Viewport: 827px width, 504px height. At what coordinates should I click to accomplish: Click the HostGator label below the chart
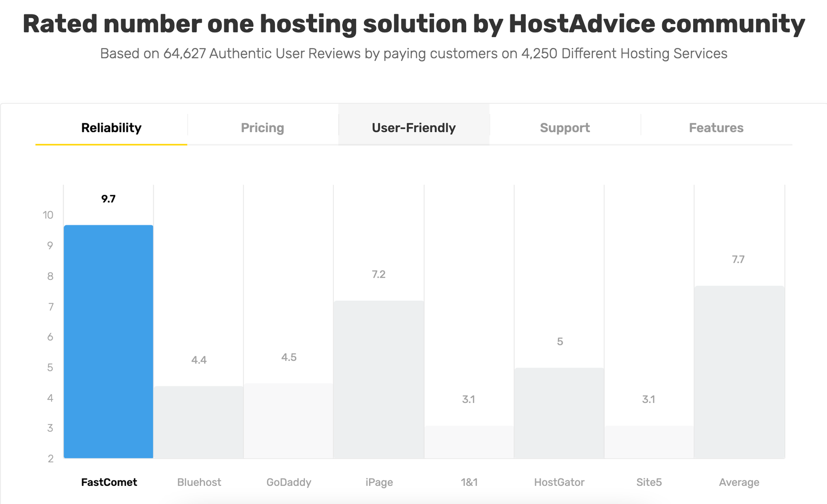click(559, 482)
